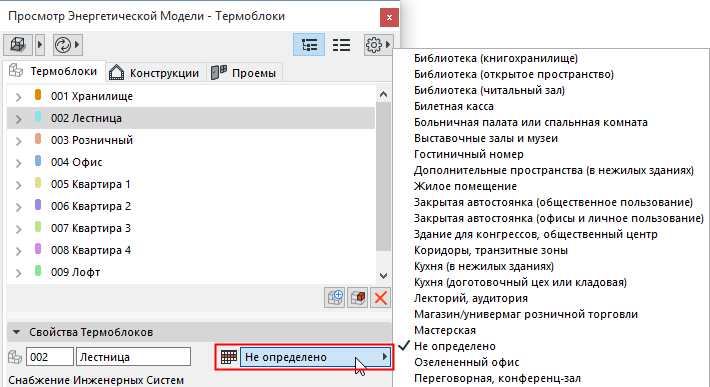Click the refresh model review icon
The image size is (710, 387).
coord(63,44)
